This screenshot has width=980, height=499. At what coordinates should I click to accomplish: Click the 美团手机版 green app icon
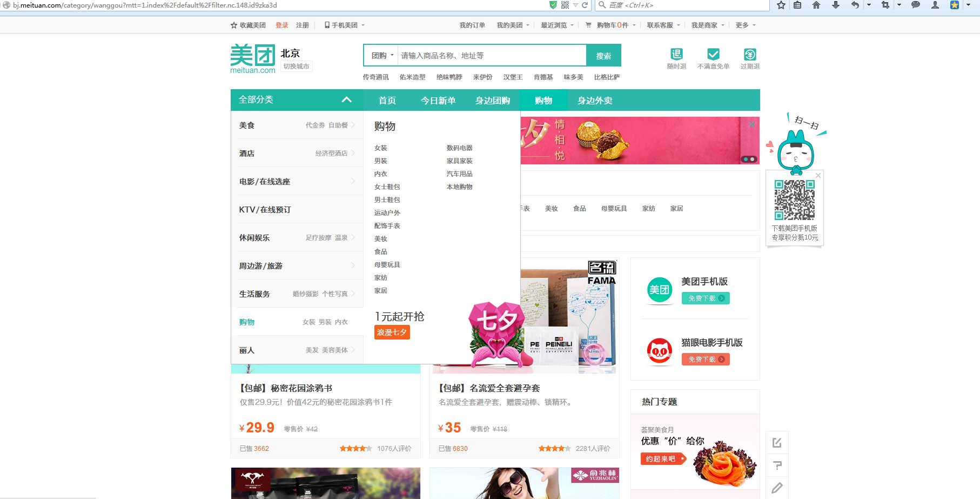tap(659, 290)
